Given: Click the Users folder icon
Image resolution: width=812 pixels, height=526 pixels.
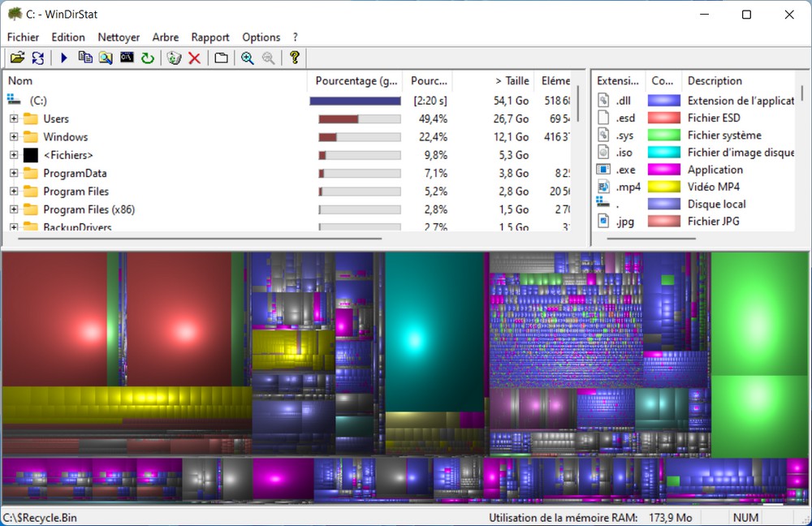Looking at the screenshot, I should 31,119.
